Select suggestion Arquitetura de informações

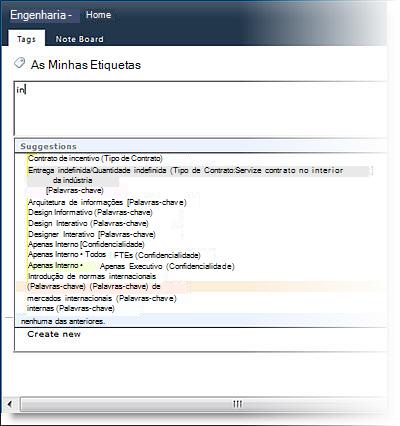point(107,202)
